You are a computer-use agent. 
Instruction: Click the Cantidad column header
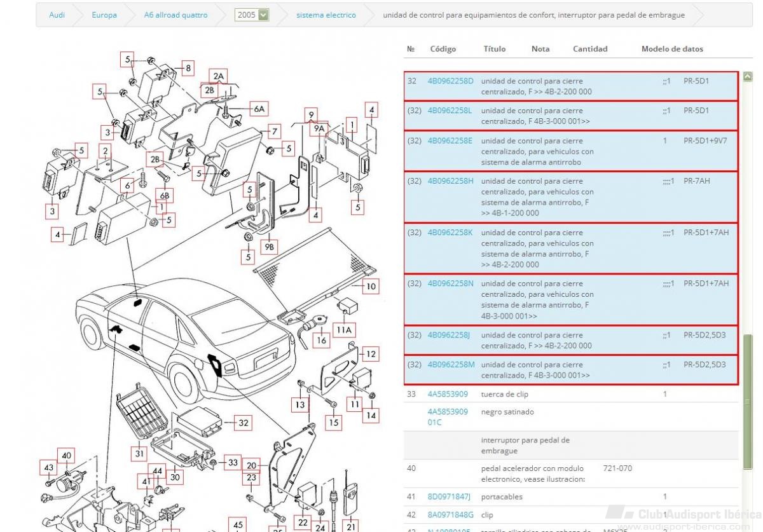590,49
